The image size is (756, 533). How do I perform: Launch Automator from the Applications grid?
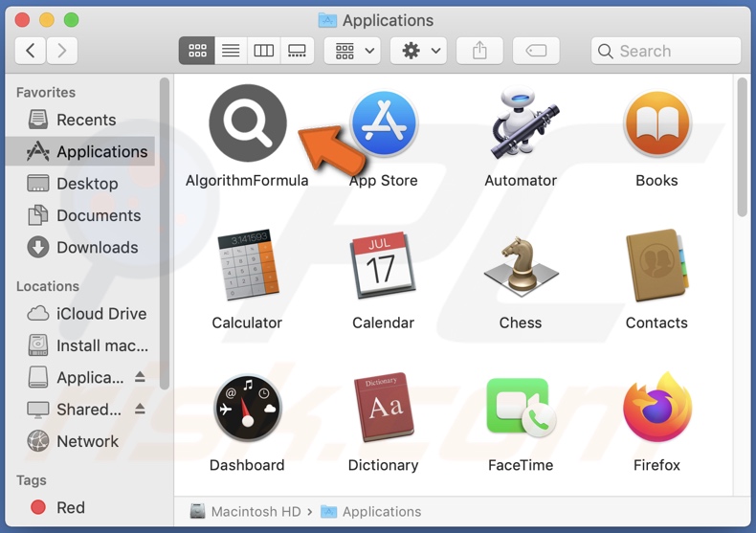coord(523,122)
